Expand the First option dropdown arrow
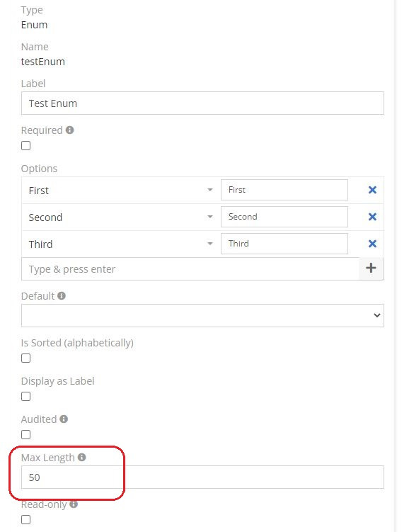The image size is (409, 532). coord(210,190)
